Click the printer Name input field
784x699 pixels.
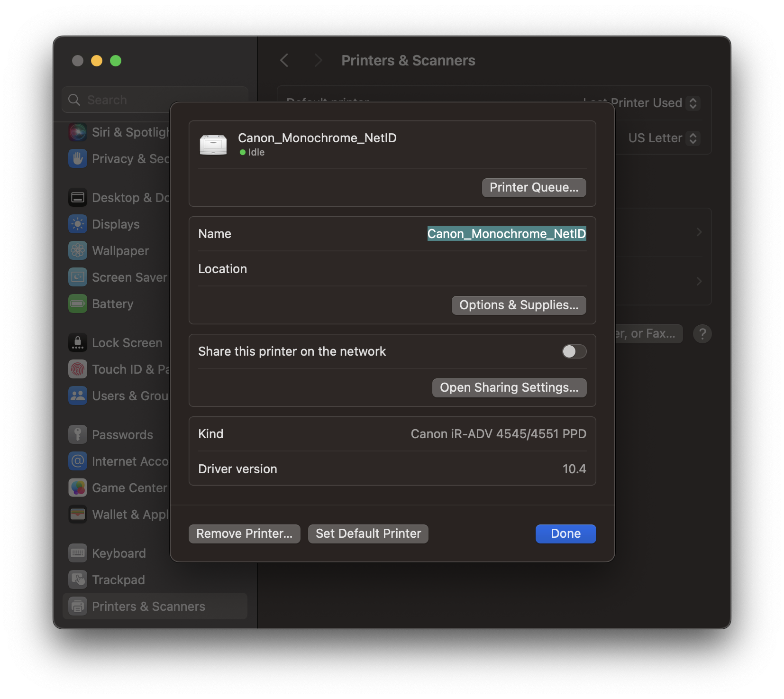click(x=506, y=233)
